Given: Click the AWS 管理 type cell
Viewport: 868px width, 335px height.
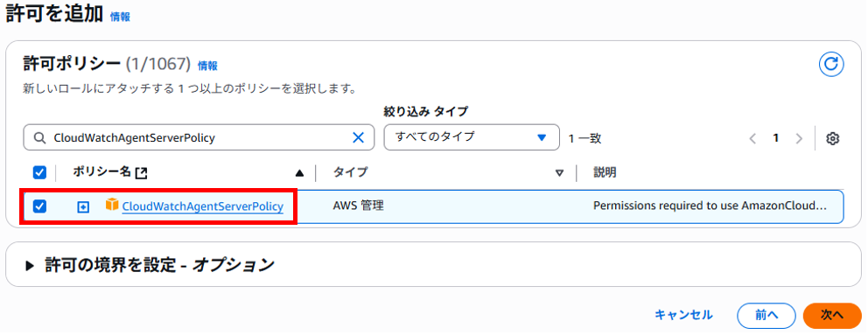Looking at the screenshot, I should click(358, 206).
